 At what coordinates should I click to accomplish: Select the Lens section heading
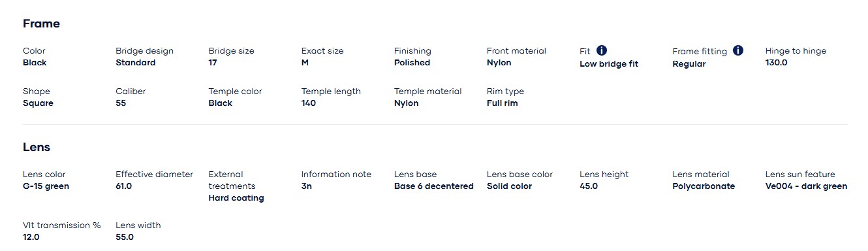(37, 147)
